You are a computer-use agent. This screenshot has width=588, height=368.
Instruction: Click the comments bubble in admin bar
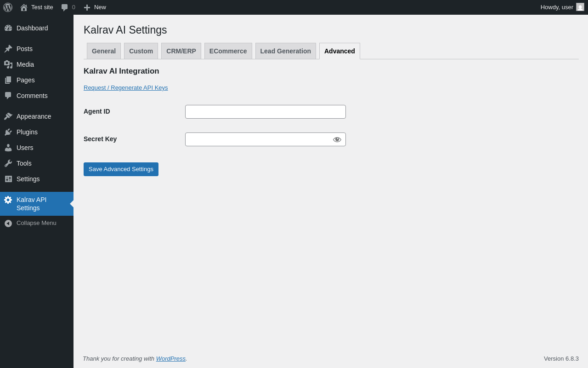click(x=65, y=7)
